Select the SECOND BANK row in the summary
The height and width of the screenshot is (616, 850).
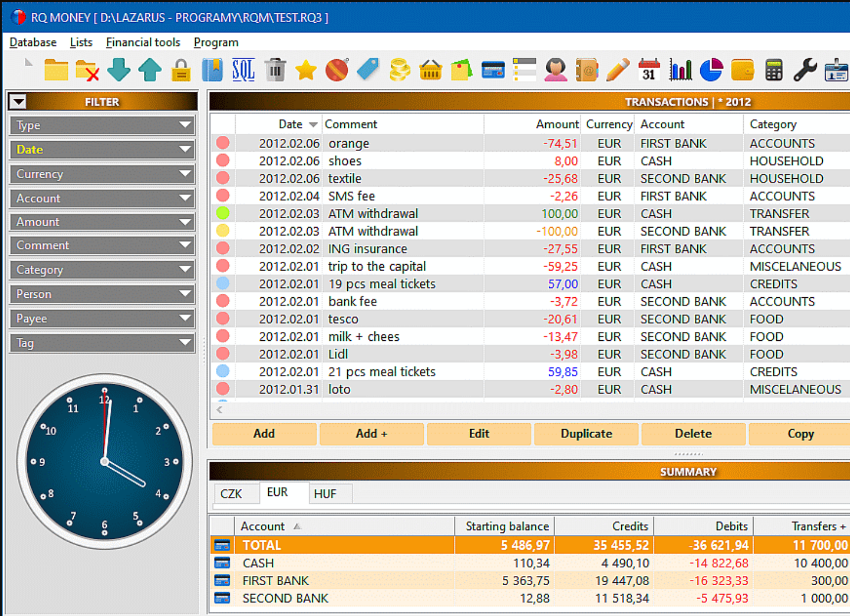click(284, 598)
